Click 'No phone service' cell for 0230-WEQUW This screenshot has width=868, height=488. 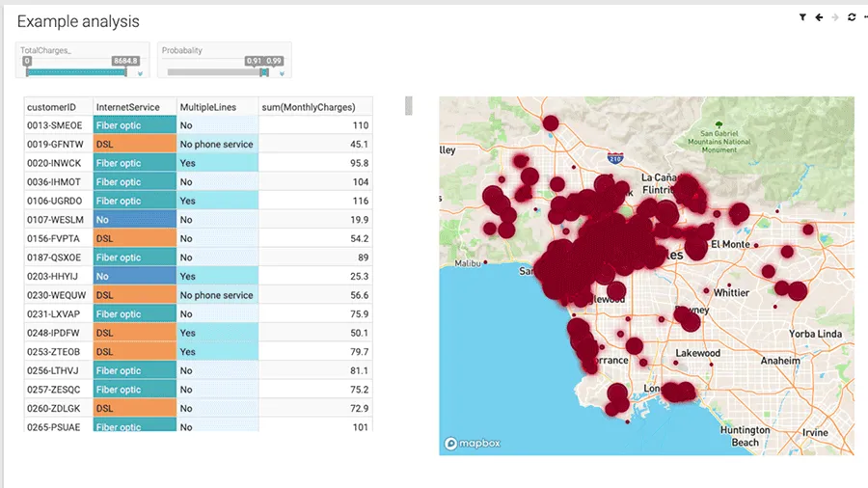pos(217,295)
